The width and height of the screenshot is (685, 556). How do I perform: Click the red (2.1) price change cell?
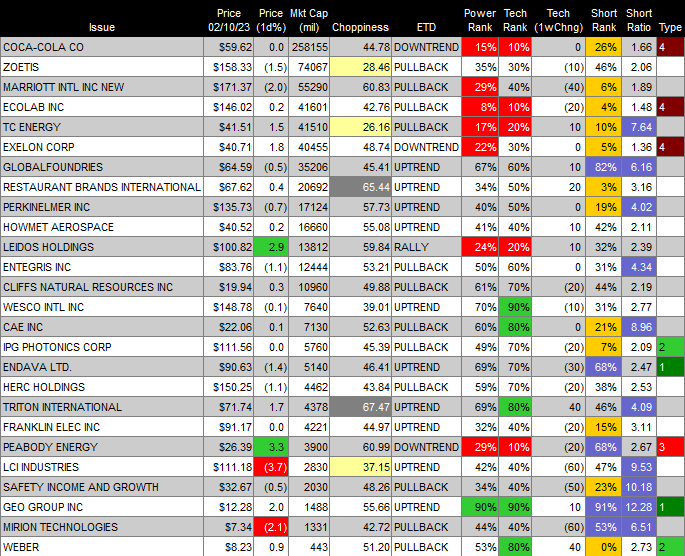tap(271, 528)
